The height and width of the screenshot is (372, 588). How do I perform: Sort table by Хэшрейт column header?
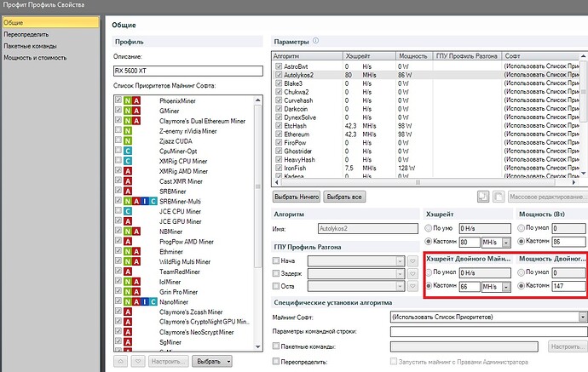(x=369, y=56)
